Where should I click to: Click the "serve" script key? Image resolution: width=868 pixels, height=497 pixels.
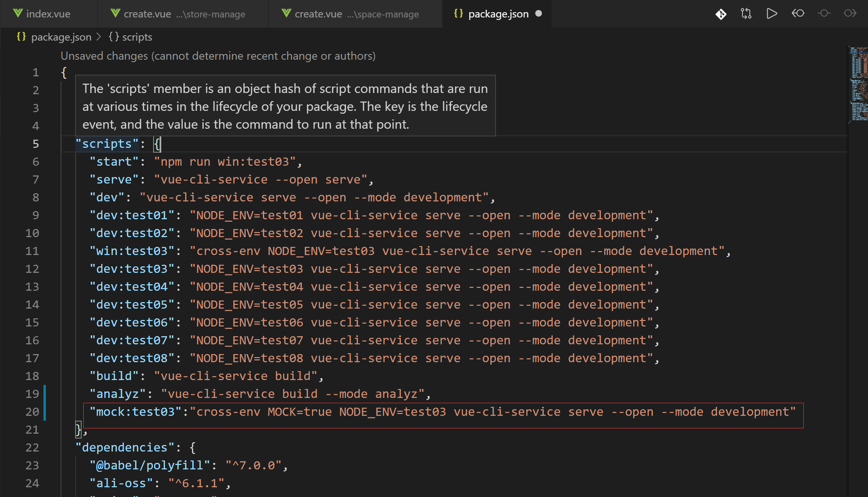point(114,179)
